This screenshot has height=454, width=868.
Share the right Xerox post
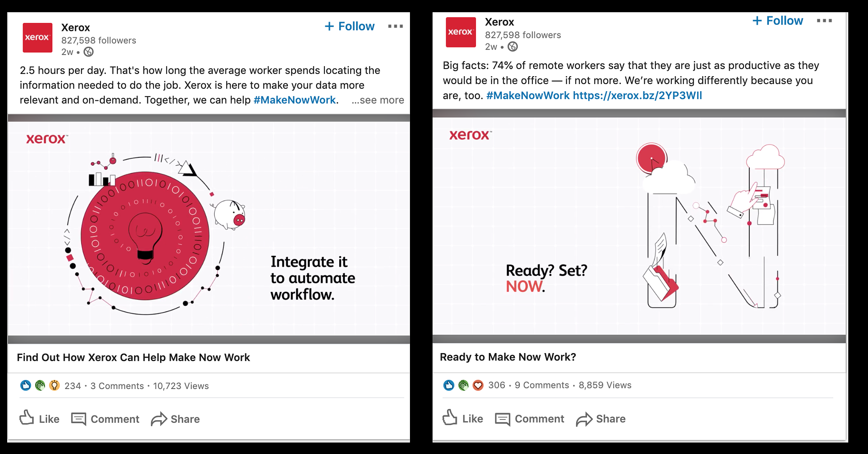click(601, 418)
